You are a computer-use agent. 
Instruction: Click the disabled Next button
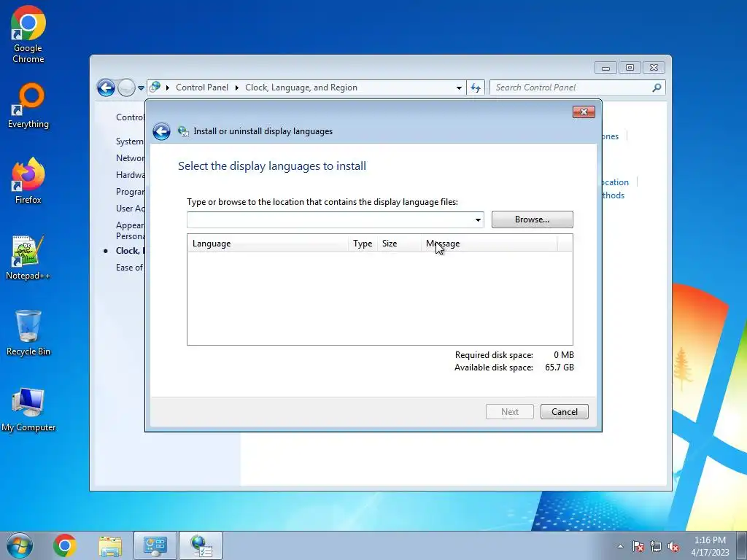point(510,412)
